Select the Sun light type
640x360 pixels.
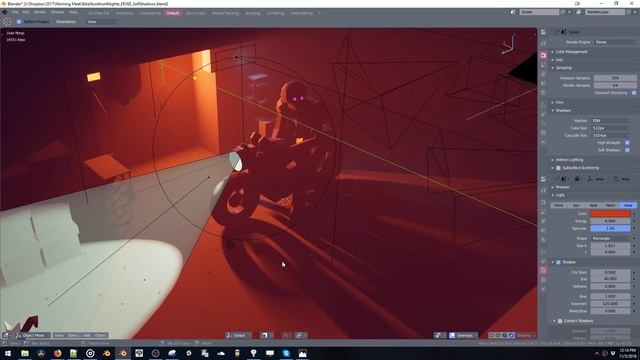(x=576, y=205)
